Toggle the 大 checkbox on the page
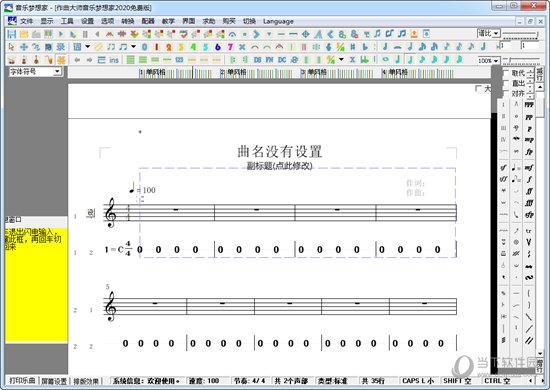Image resolution: width=550 pixels, height=390 pixels. tap(478, 89)
